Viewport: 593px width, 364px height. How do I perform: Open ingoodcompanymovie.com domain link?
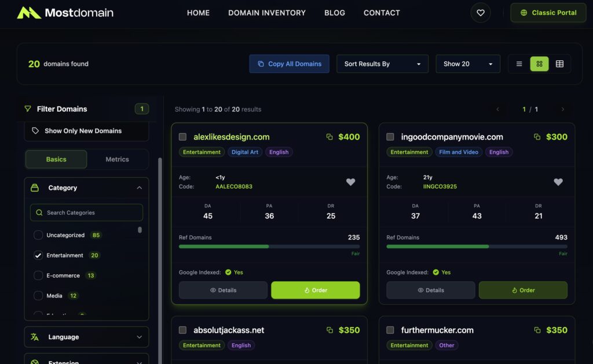coord(452,137)
